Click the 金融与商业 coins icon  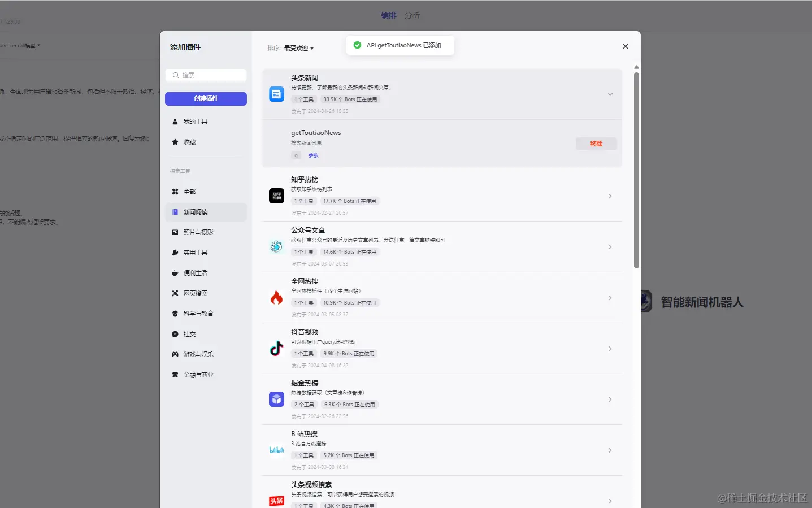[x=175, y=375]
